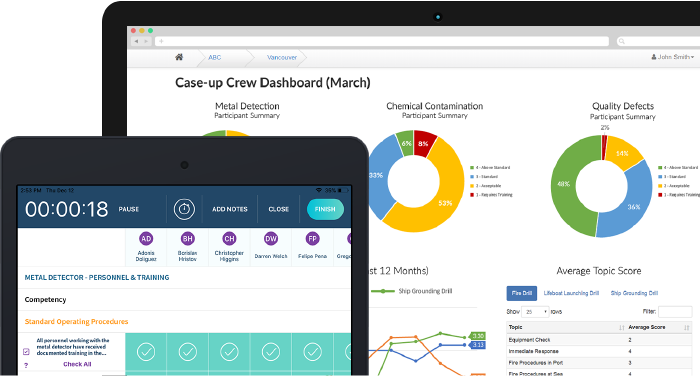Toggle the checkmark under Christopher Higgins column
This screenshot has height=377, width=700.
(229, 352)
